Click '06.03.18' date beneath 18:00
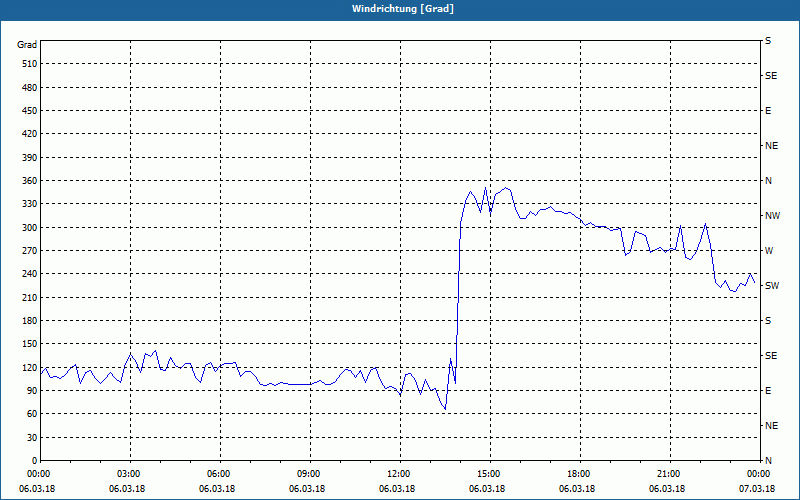This screenshot has width=800, height=500. (577, 489)
